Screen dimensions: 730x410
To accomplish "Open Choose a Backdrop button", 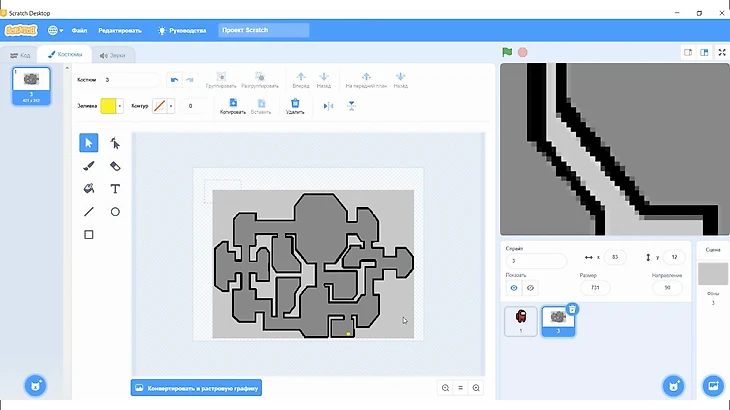I will click(713, 385).
